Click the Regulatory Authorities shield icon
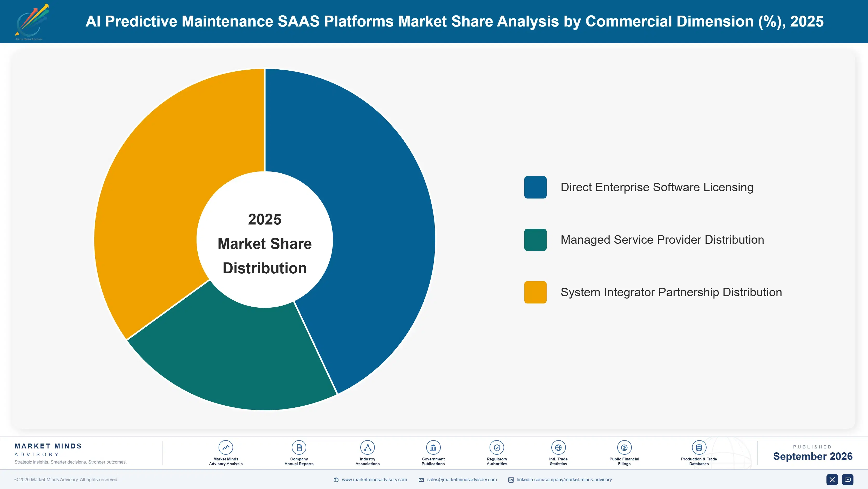This screenshot has height=489, width=868. (x=497, y=447)
